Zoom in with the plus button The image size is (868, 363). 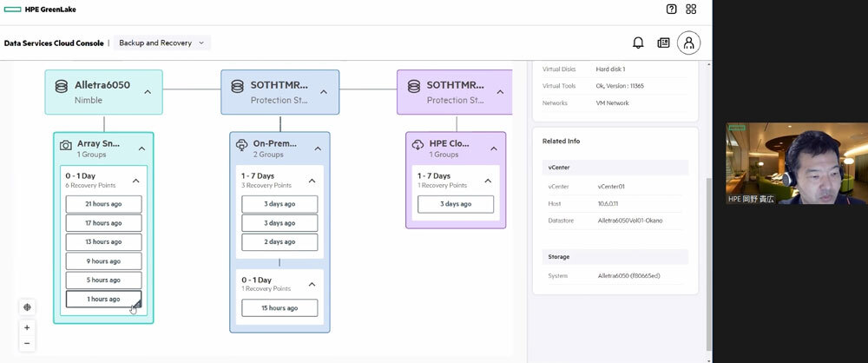point(27,327)
